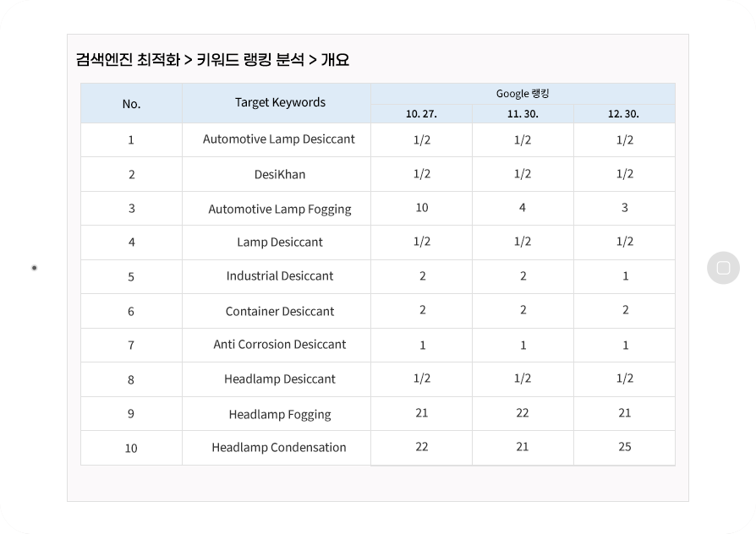Click the ranking '22' for Headlamp Fogging
Screen dimensions: 756x534
[x=523, y=413]
